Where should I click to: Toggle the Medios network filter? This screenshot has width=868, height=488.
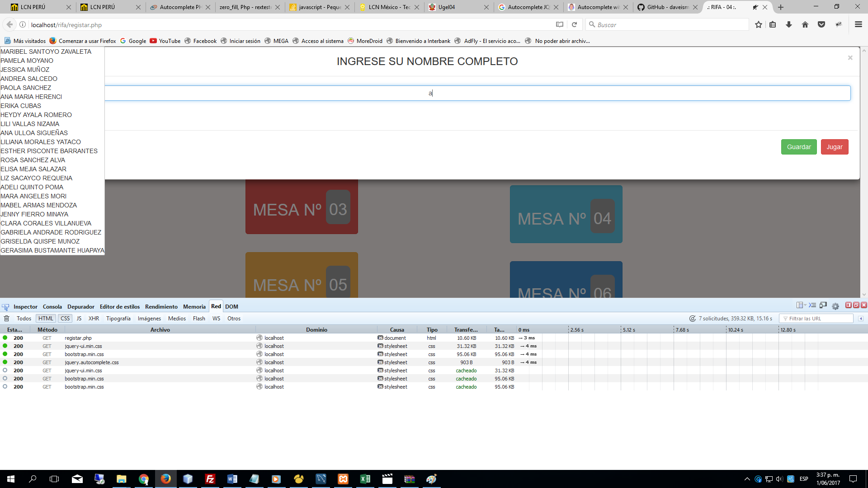[177, 319]
